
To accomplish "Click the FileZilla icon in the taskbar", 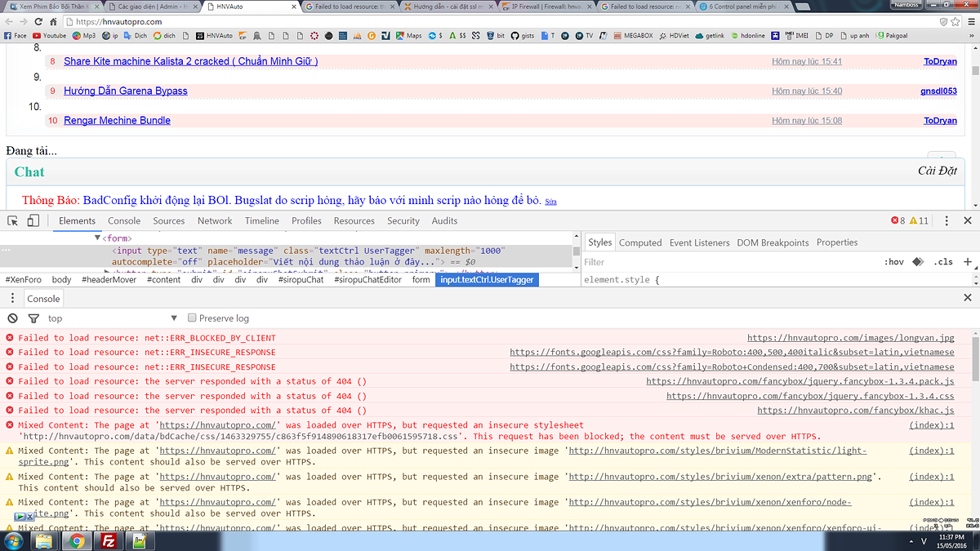I will coord(108,540).
